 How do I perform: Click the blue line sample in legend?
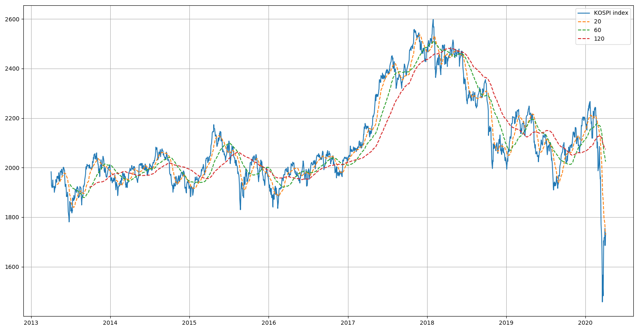coord(584,13)
